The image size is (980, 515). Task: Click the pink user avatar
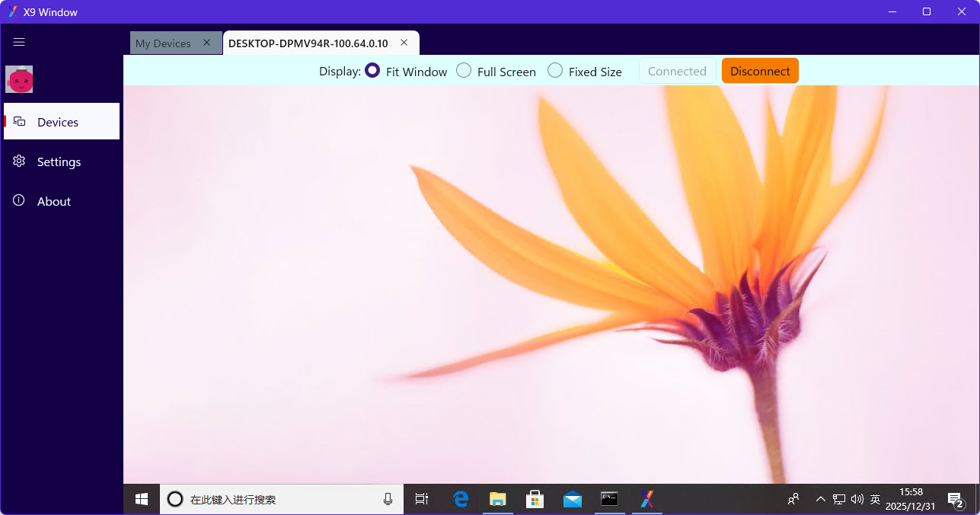[19, 79]
